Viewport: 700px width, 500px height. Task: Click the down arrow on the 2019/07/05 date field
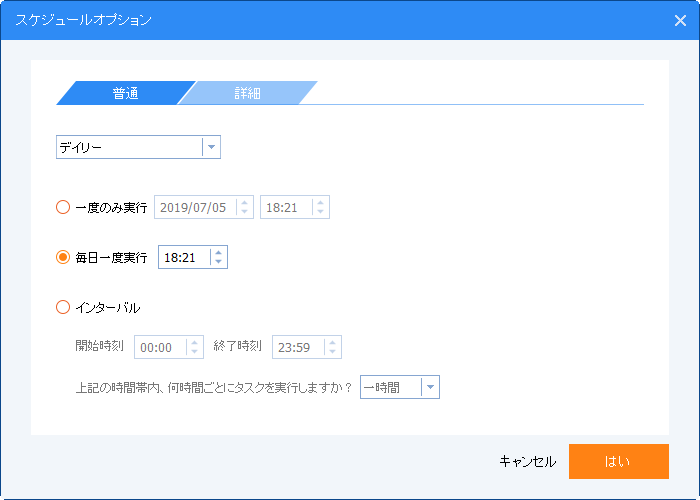coord(245,212)
